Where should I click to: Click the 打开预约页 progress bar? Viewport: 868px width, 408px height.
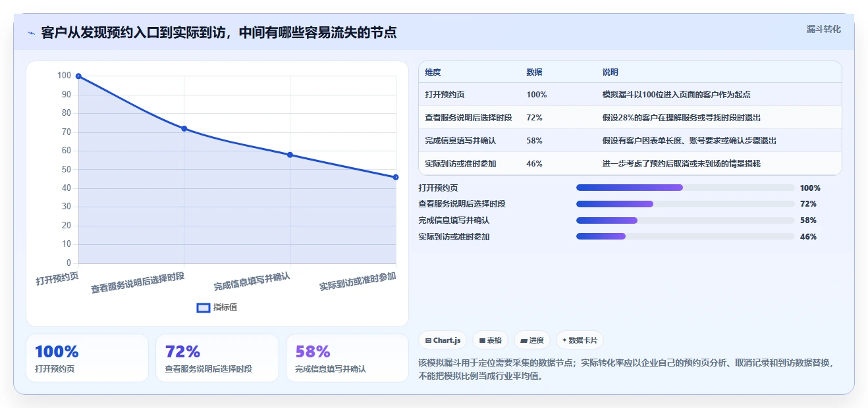tap(685, 188)
